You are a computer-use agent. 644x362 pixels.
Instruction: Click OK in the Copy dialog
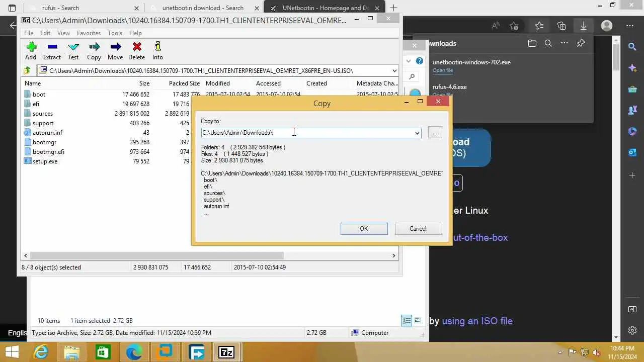[364, 229]
